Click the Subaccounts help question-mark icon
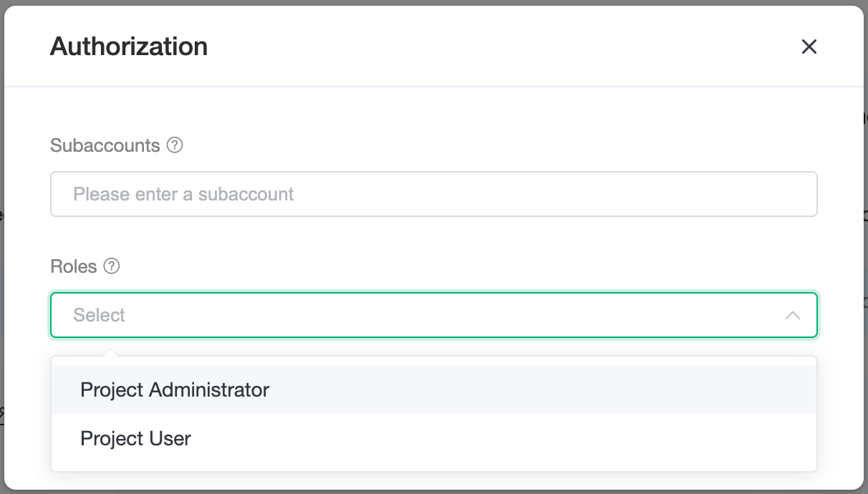Viewport: 868px width, 494px height. (175, 145)
